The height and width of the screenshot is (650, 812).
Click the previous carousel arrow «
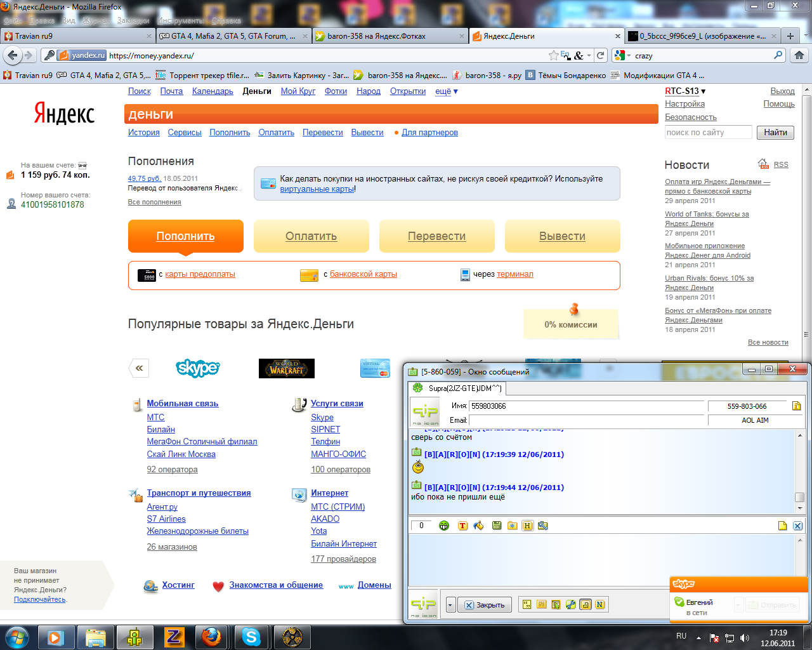point(139,368)
